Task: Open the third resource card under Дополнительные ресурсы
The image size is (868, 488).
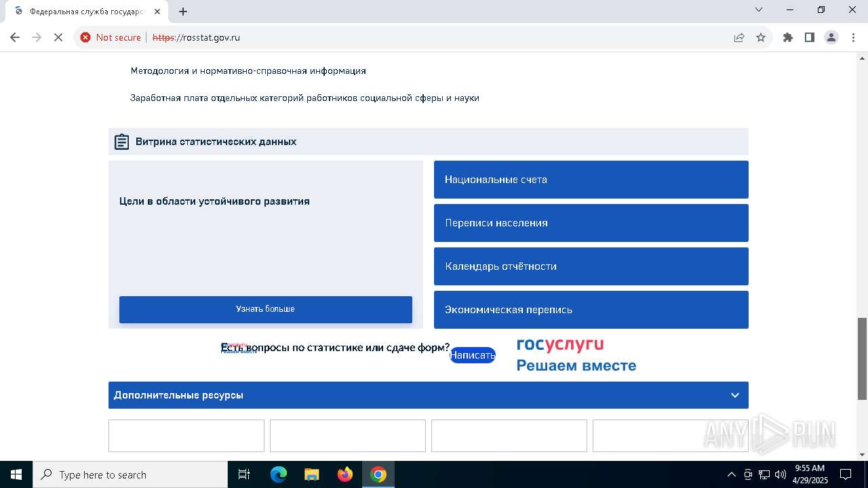Action: [509, 436]
